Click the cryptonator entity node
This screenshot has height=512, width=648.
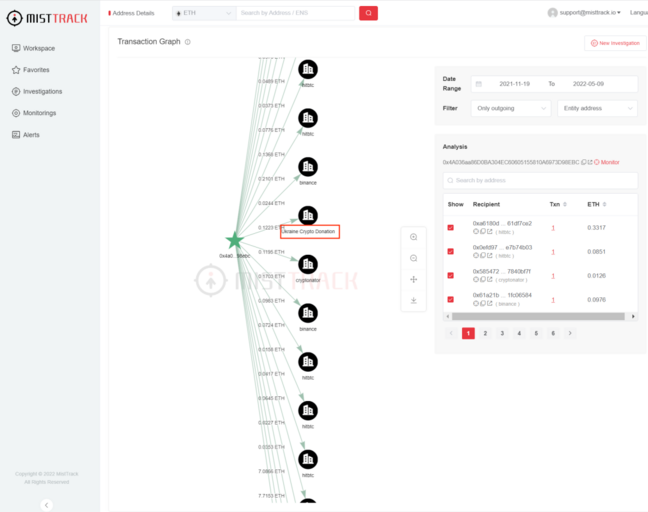tap(308, 264)
